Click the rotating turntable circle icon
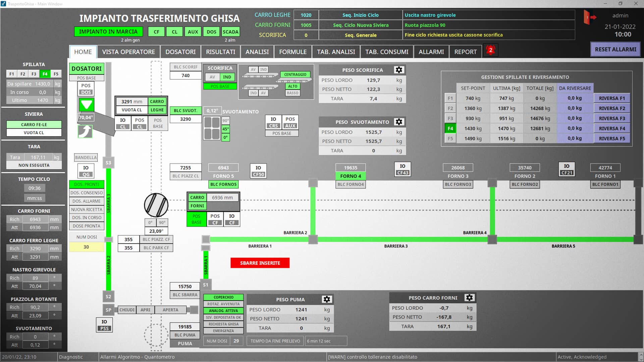This screenshot has height=362, width=644. click(156, 205)
